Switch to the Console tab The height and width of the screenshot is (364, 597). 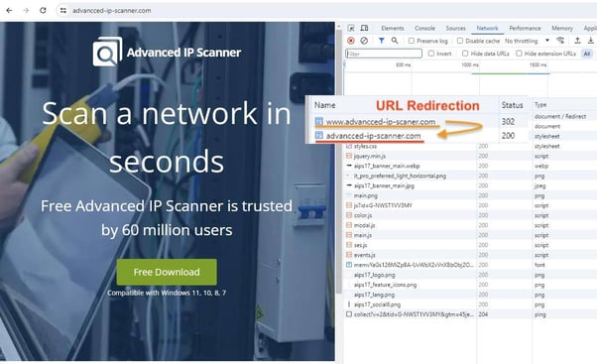coord(424,28)
